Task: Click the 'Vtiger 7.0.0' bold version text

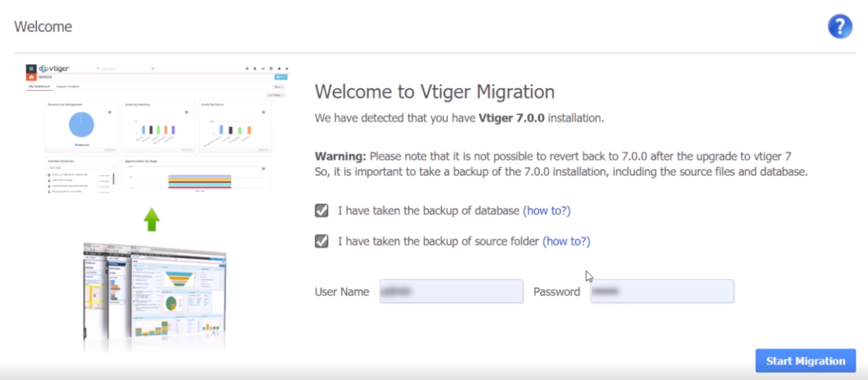Action: [x=512, y=119]
